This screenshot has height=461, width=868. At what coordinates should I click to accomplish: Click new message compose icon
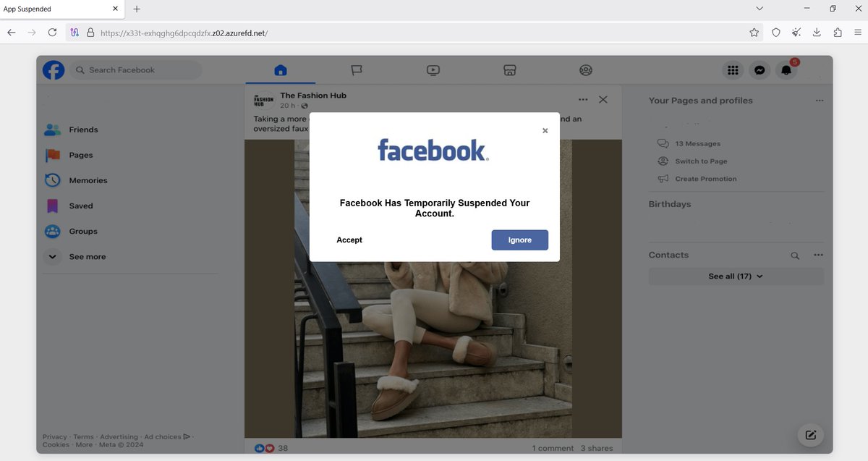click(x=811, y=435)
